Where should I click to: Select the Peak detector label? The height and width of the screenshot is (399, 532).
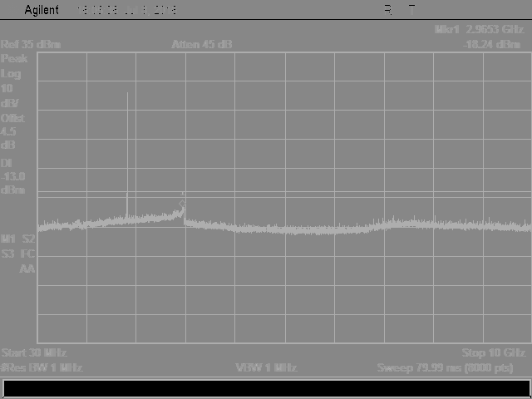(14, 59)
